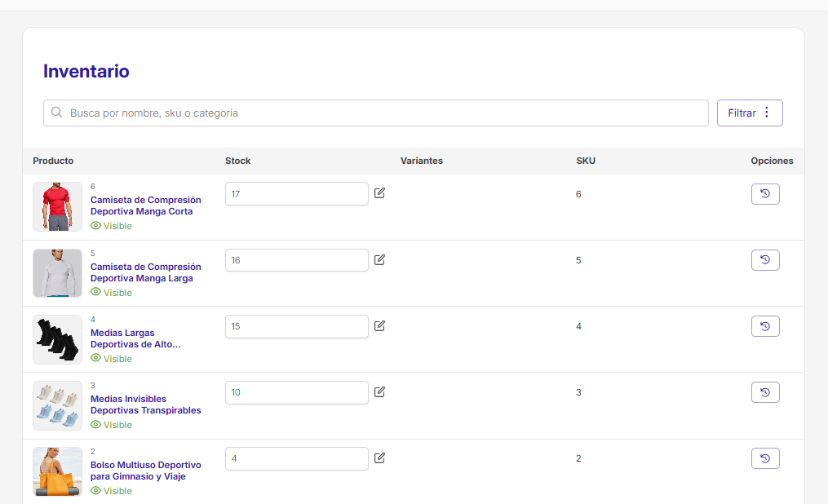Open the Filtrar options menu
Image resolution: width=828 pixels, height=504 pixels.
tap(749, 113)
